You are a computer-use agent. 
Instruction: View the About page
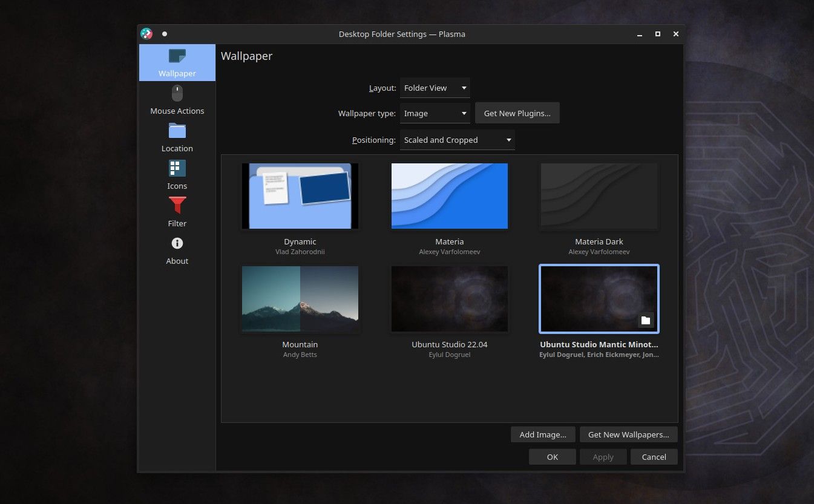(177, 250)
